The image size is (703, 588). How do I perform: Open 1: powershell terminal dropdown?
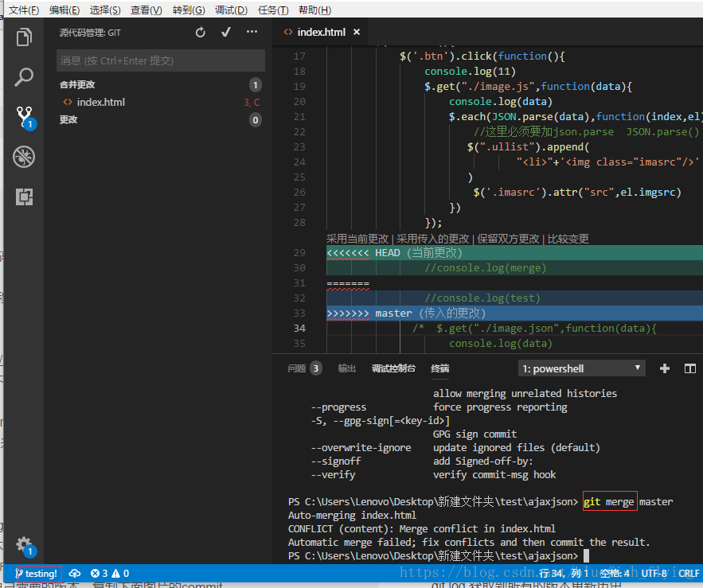581,368
